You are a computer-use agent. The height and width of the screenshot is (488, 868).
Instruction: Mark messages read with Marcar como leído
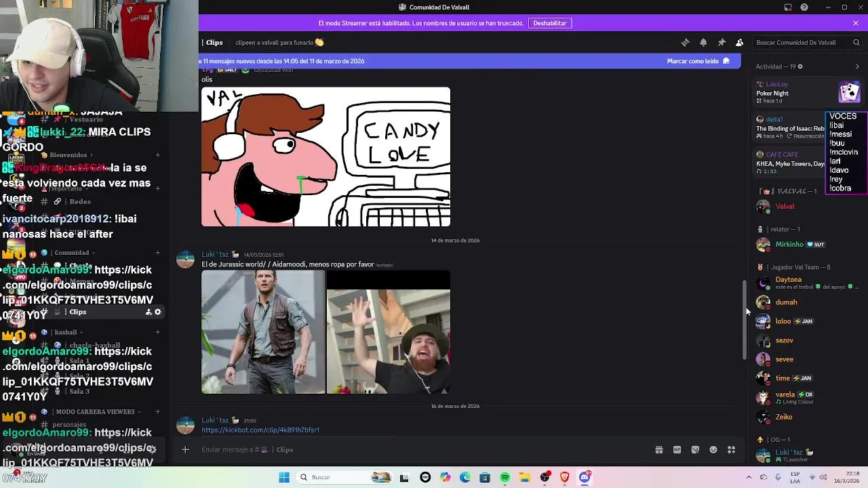(x=698, y=61)
